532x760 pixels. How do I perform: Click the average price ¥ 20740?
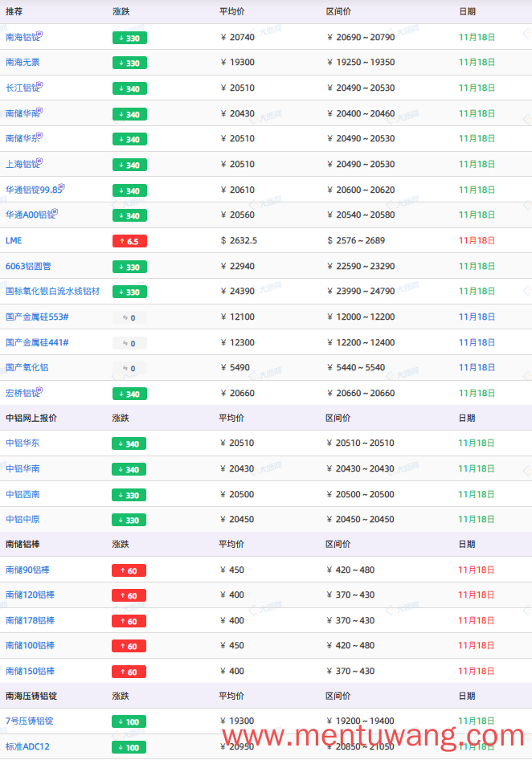[x=238, y=37]
